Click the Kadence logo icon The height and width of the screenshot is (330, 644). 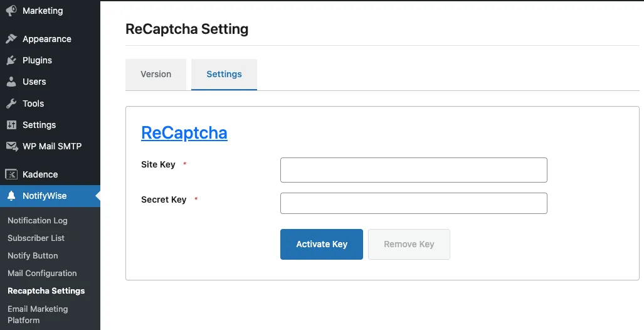click(11, 174)
